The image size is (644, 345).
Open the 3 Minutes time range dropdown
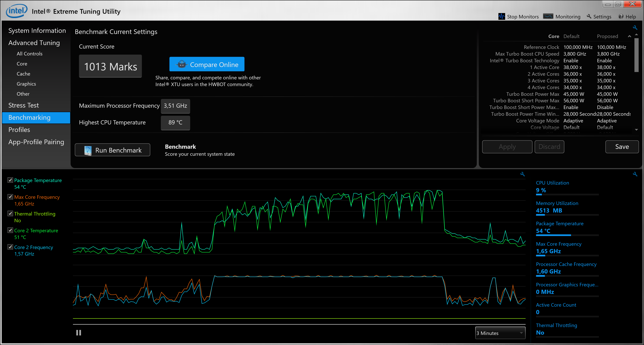coord(500,333)
